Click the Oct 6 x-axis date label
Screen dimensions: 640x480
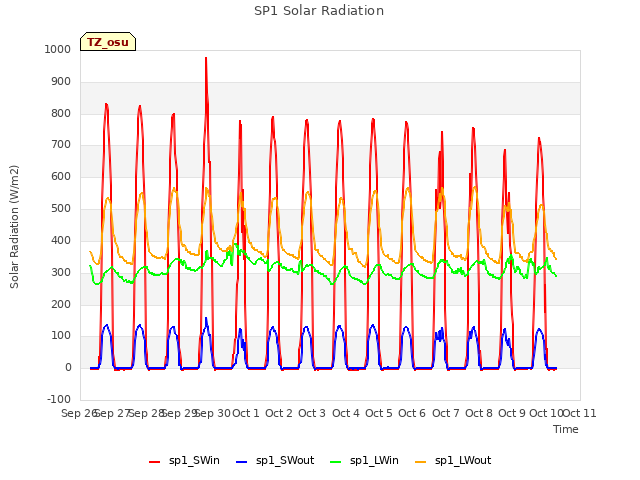tap(412, 413)
